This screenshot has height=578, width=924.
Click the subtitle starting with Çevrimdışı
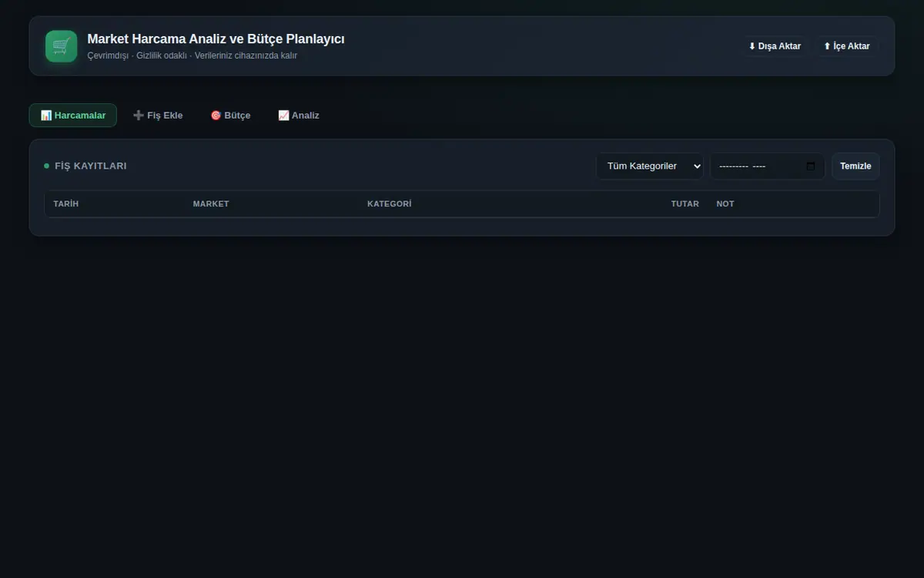point(192,55)
